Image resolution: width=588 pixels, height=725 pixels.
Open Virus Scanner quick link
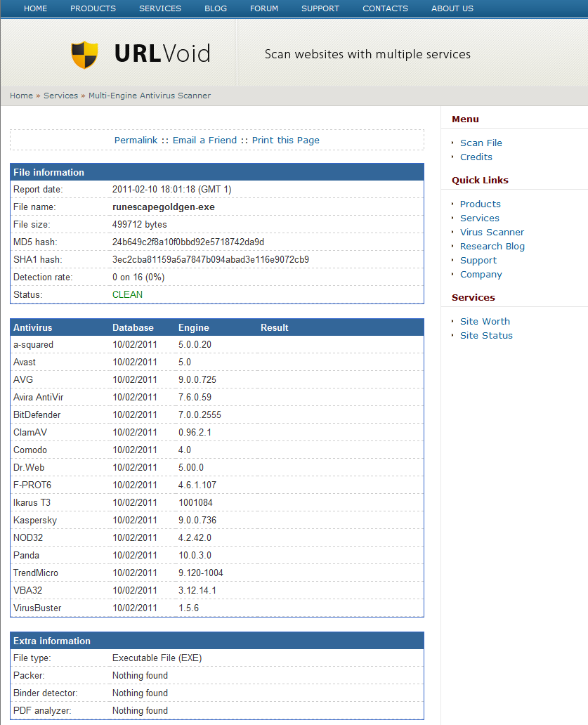pos(492,232)
